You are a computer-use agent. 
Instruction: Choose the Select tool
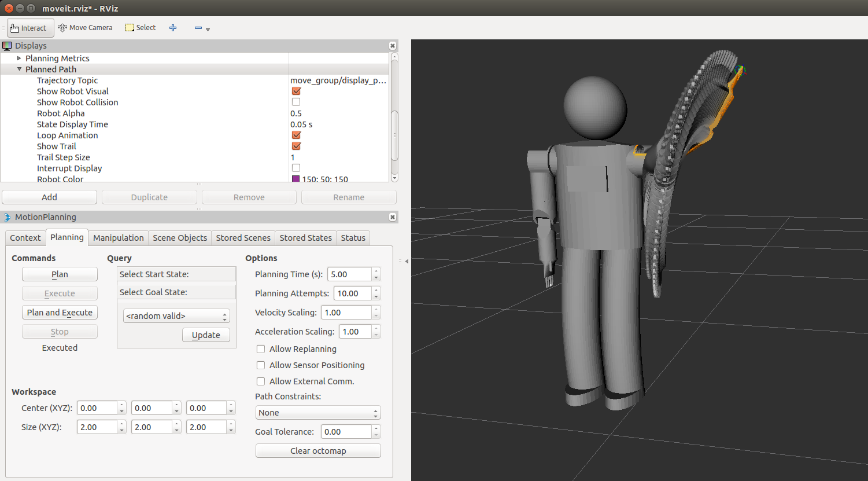tap(141, 28)
